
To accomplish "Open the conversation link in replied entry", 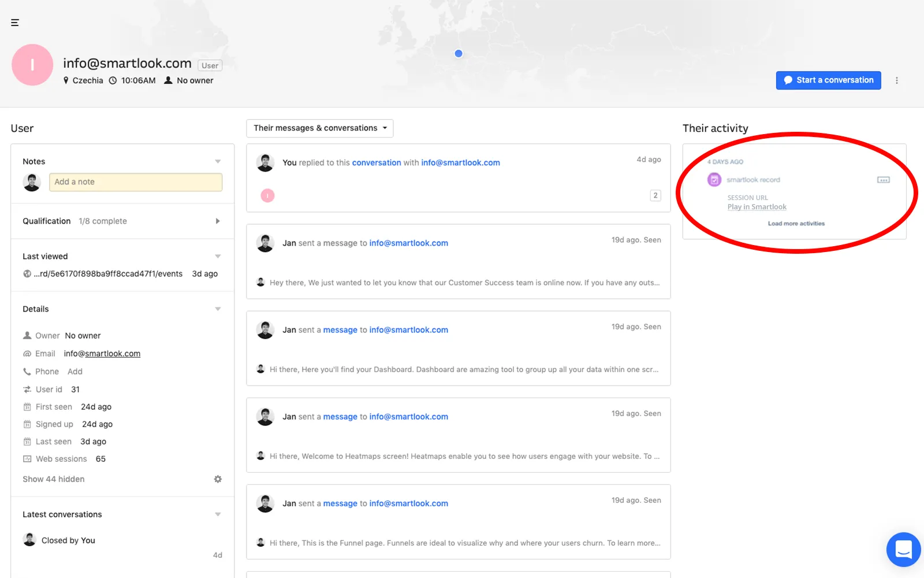I will [x=377, y=163].
